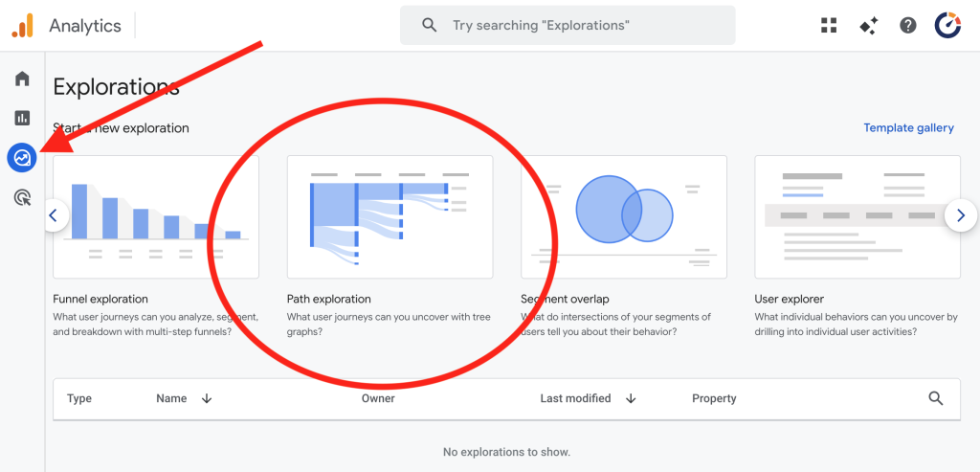This screenshot has width=980, height=472.
Task: Search the explorations table with magnifier icon
Action: [x=936, y=398]
